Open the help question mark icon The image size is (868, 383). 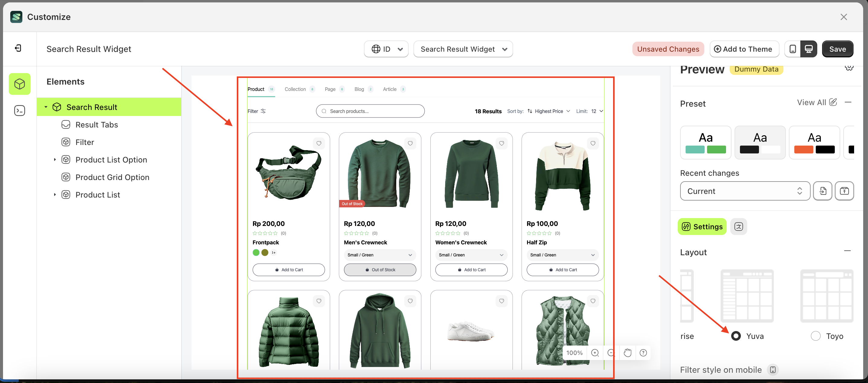[x=643, y=353]
